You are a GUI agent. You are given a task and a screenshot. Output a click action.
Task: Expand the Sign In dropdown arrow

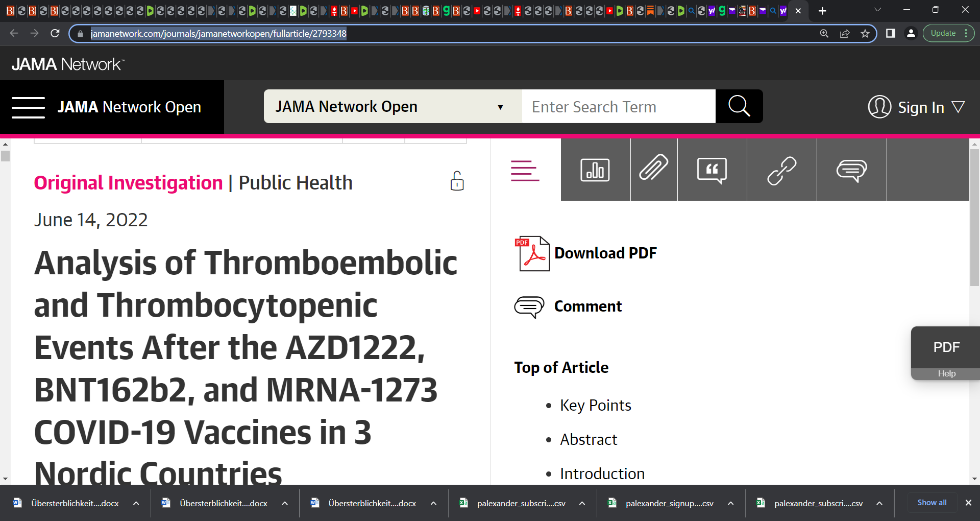pyautogui.click(x=958, y=107)
